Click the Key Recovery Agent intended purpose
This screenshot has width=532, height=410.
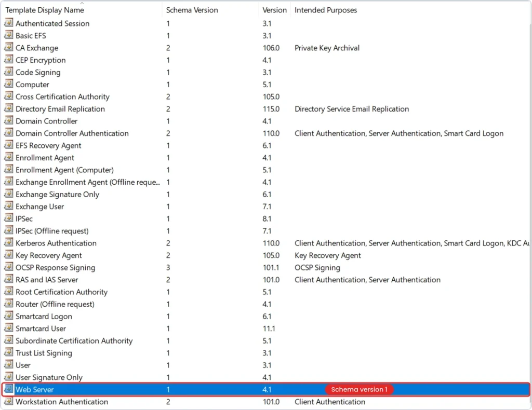(x=328, y=255)
